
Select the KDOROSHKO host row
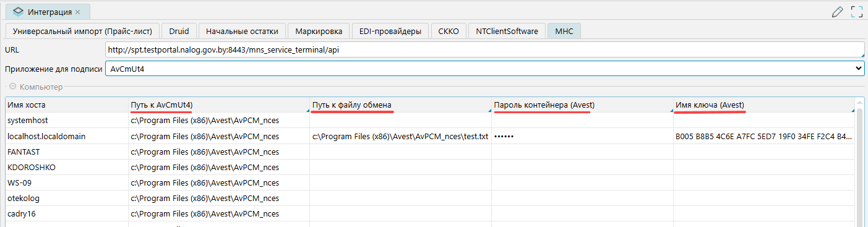click(x=430, y=168)
